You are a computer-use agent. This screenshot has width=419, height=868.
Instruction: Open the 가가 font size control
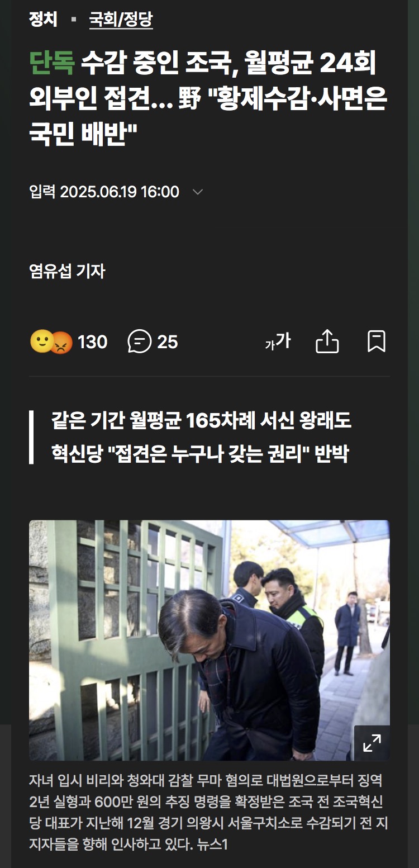(x=278, y=341)
